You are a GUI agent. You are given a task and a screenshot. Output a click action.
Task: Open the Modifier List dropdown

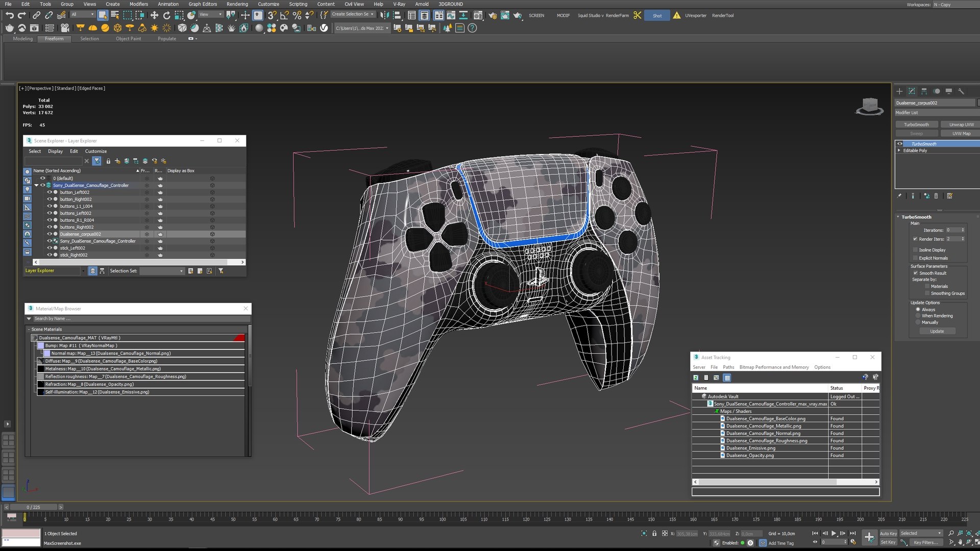(937, 113)
